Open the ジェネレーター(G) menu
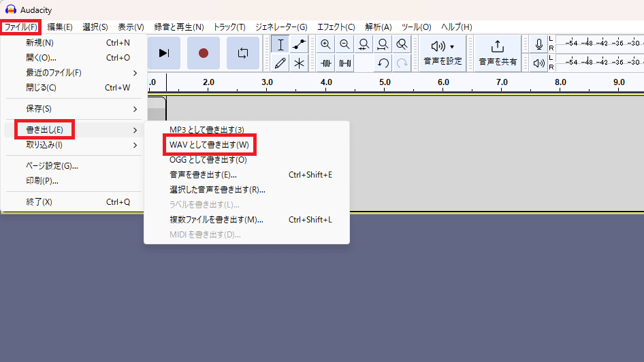 [281, 27]
